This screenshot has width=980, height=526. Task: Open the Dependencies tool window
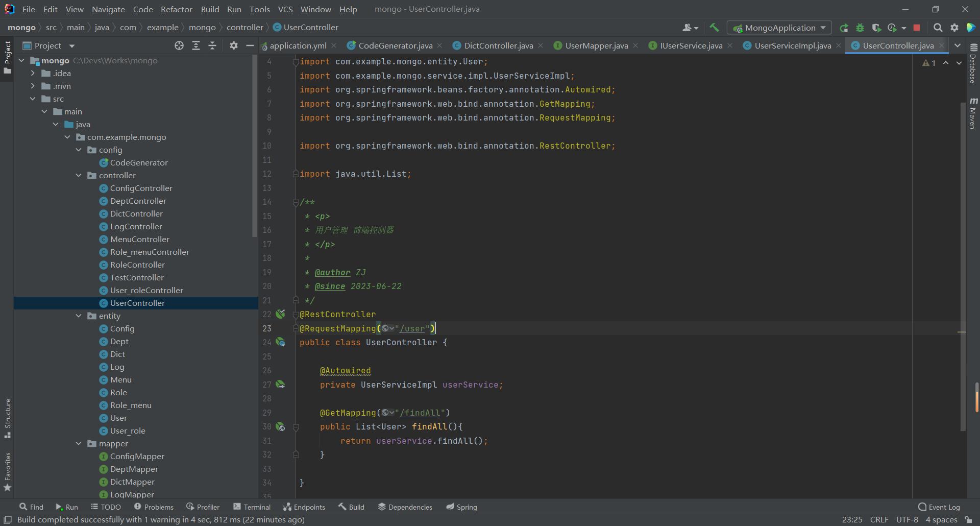click(405, 507)
